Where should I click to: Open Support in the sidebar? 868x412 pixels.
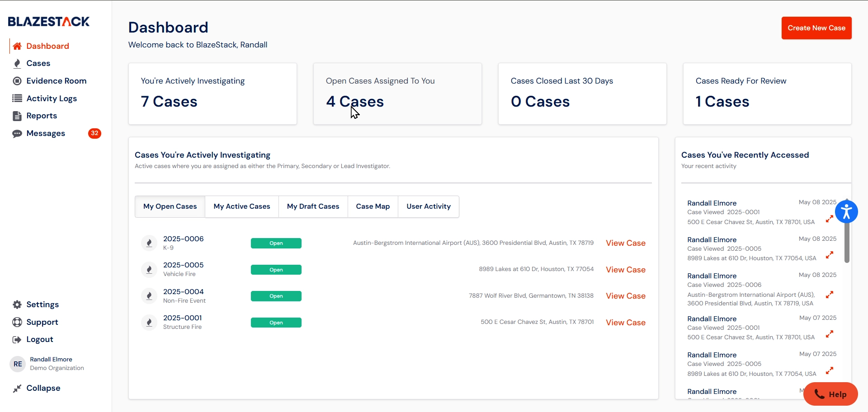pos(42,322)
